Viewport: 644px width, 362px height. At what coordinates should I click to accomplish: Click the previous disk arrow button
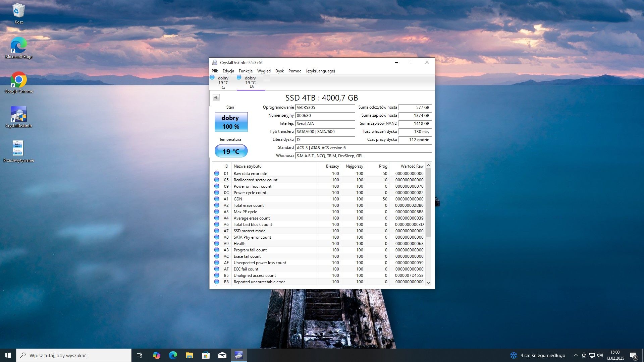[x=216, y=97]
